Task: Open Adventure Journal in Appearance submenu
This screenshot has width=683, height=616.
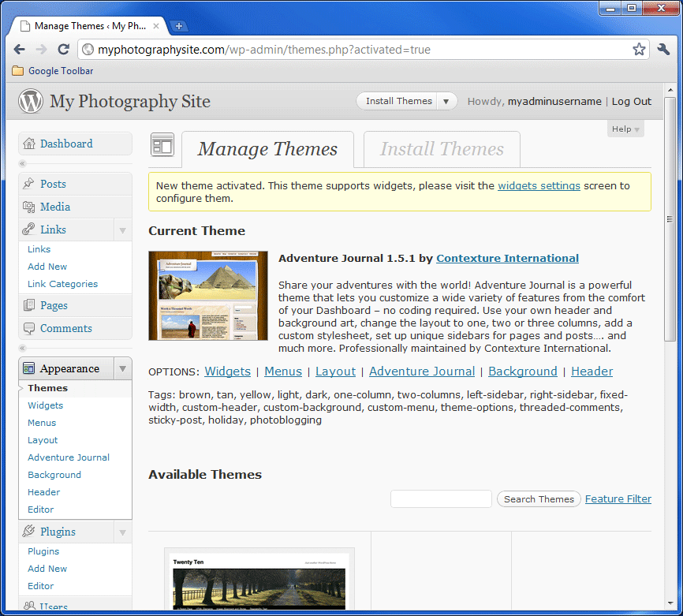Action: (x=69, y=457)
